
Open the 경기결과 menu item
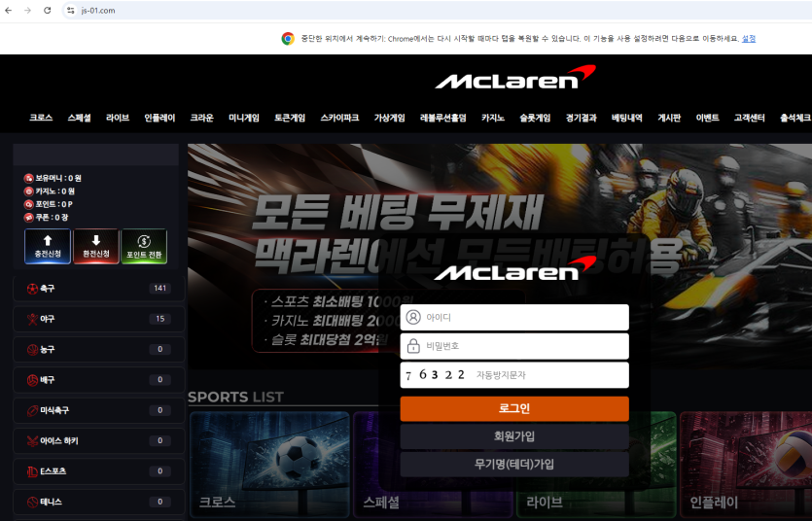(x=581, y=118)
